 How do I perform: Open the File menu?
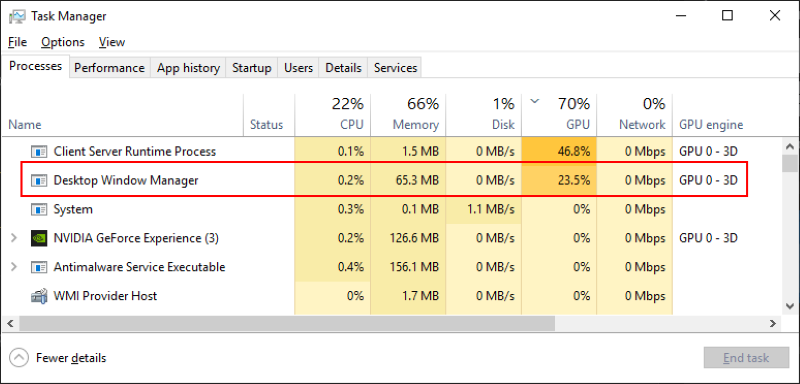[x=18, y=42]
